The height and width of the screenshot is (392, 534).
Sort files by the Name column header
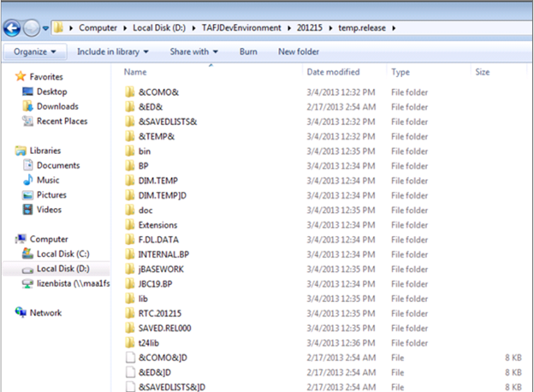point(135,73)
